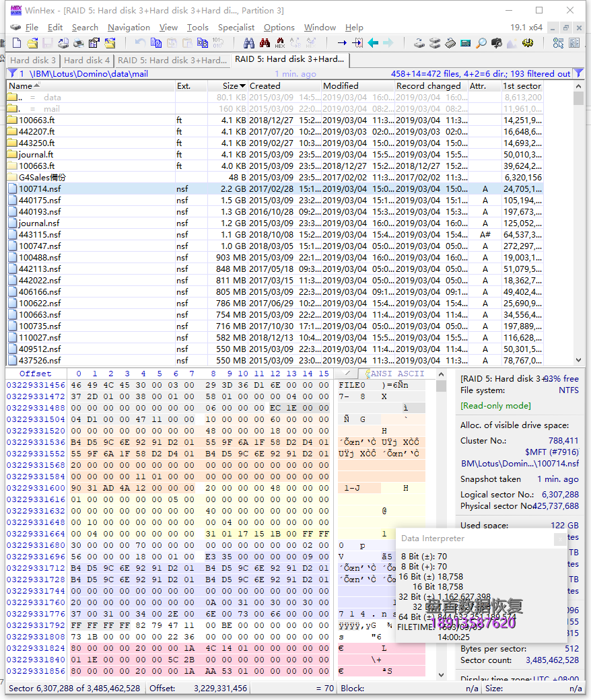Click the Open RAM chip icon
Image resolution: width=591 pixels, height=700 pixels.
click(450, 43)
